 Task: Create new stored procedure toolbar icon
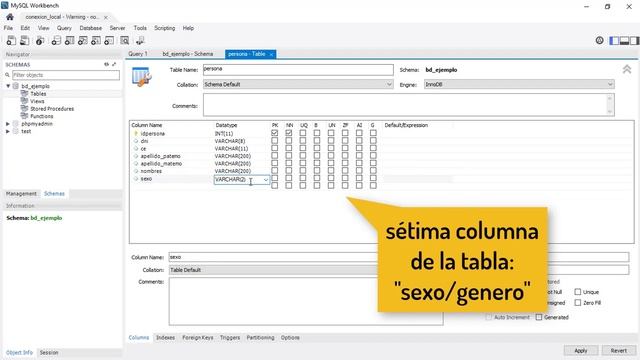coord(96,40)
